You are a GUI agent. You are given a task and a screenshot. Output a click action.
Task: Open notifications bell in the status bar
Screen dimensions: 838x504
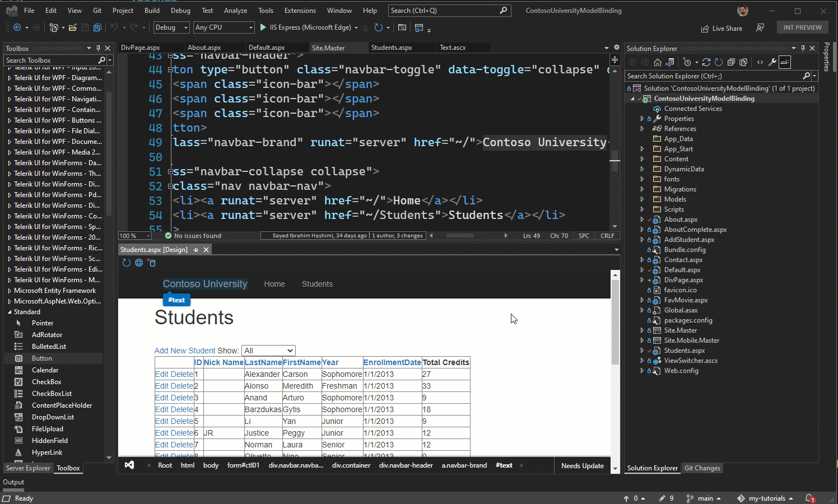coord(809,498)
